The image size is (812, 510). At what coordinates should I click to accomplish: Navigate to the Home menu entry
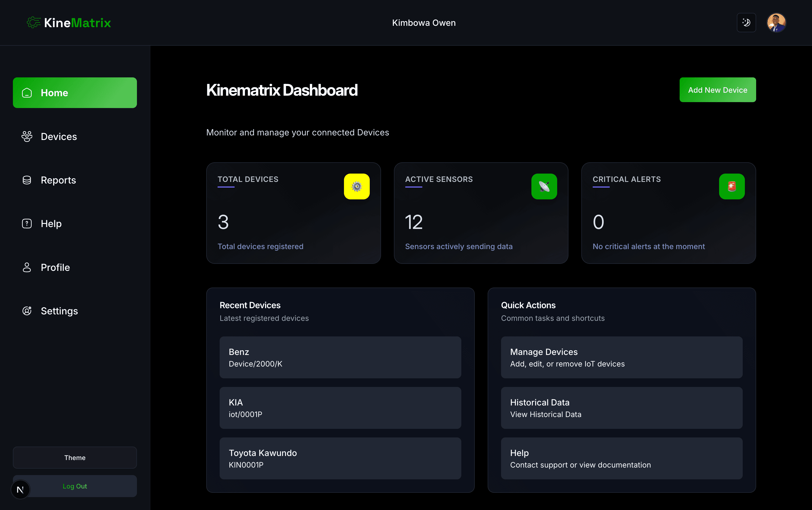(x=55, y=92)
